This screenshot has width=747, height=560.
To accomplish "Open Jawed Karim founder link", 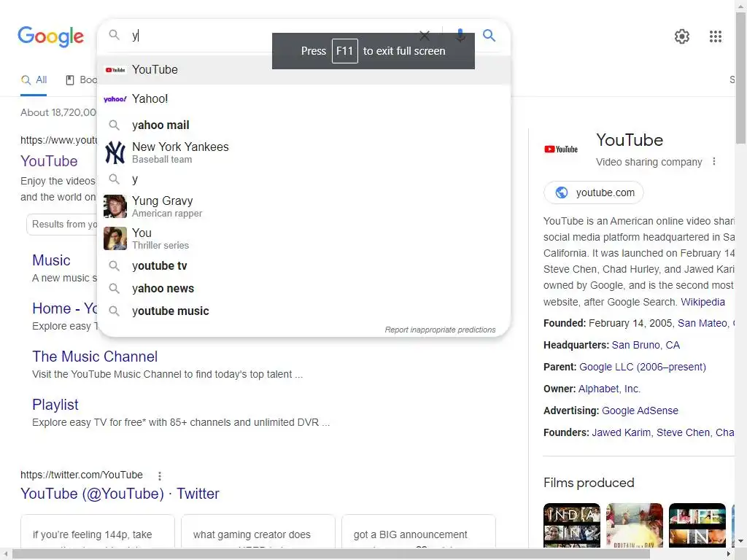I will [x=621, y=432].
